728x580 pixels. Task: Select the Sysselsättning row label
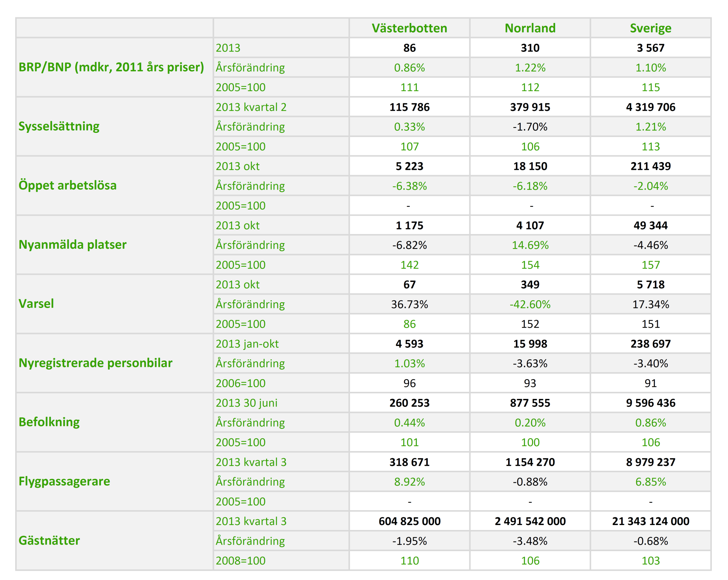click(x=59, y=126)
